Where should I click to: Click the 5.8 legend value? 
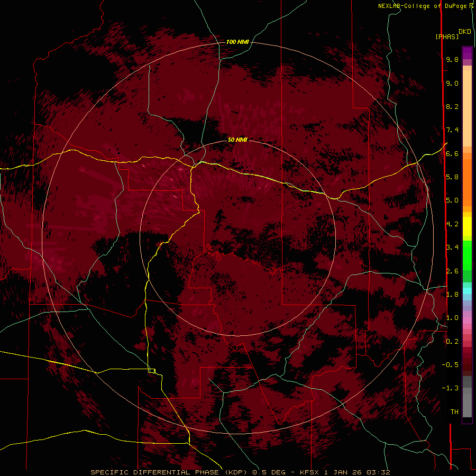(452, 177)
